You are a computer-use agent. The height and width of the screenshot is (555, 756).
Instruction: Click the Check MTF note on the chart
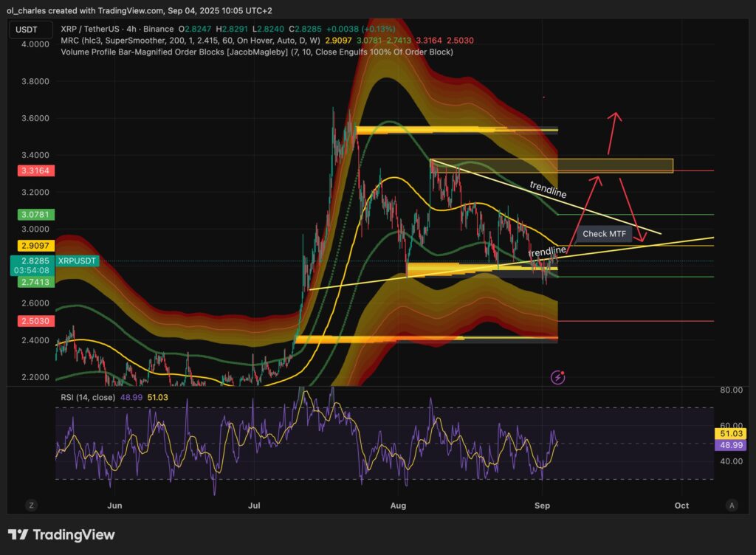coord(605,234)
